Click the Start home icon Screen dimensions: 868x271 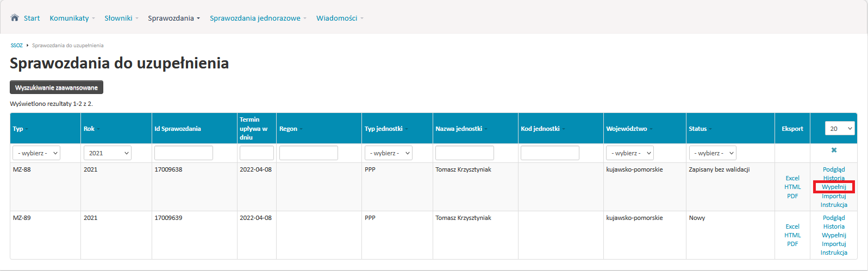pyautogui.click(x=15, y=17)
